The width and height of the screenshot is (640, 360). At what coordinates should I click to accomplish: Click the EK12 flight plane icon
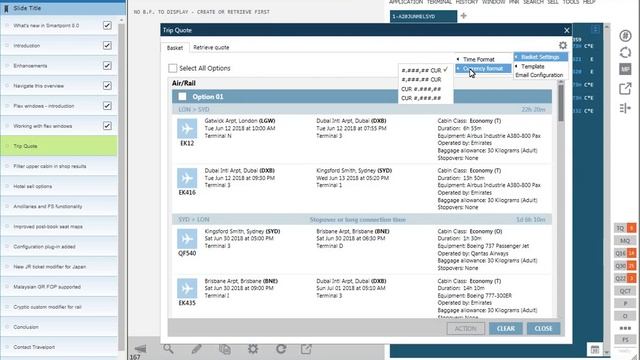pos(187,129)
